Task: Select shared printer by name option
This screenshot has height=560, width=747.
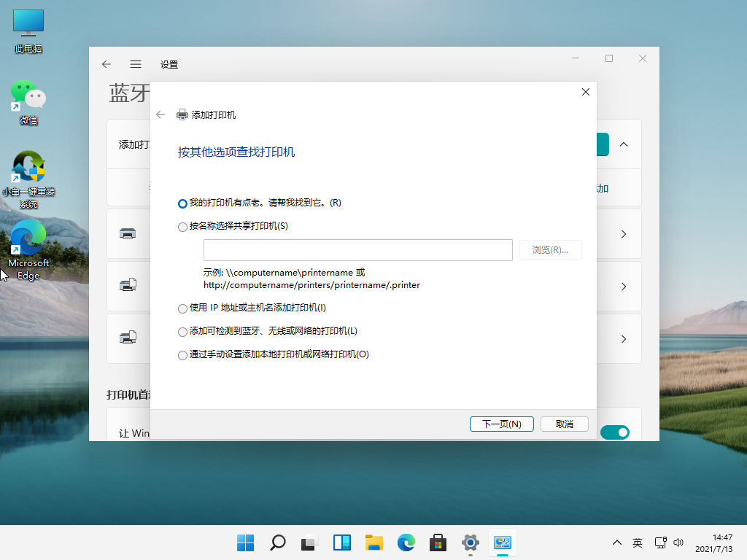Action: 182,227
